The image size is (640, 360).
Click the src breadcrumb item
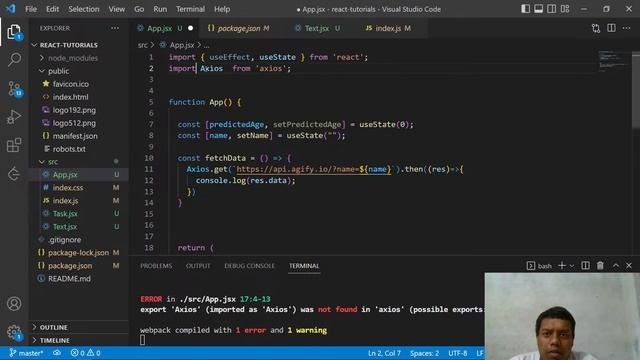click(142, 45)
